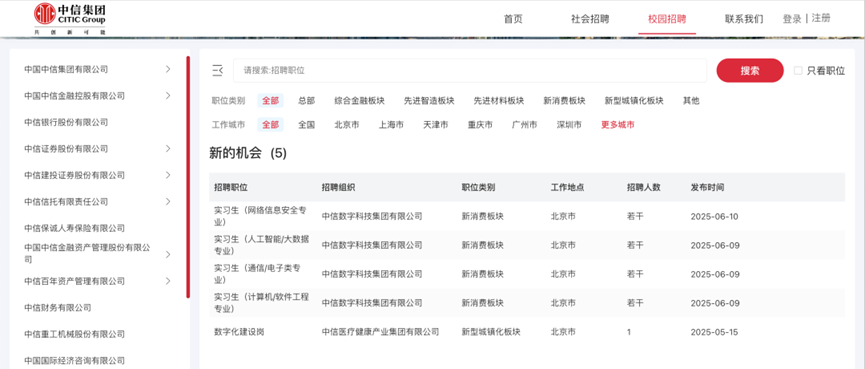Filter job category by 总部

(307, 100)
